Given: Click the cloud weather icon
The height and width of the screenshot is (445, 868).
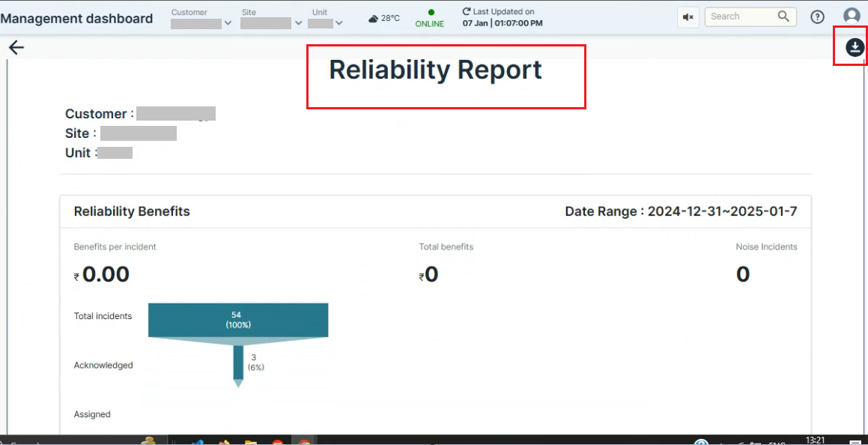Looking at the screenshot, I should tap(373, 19).
